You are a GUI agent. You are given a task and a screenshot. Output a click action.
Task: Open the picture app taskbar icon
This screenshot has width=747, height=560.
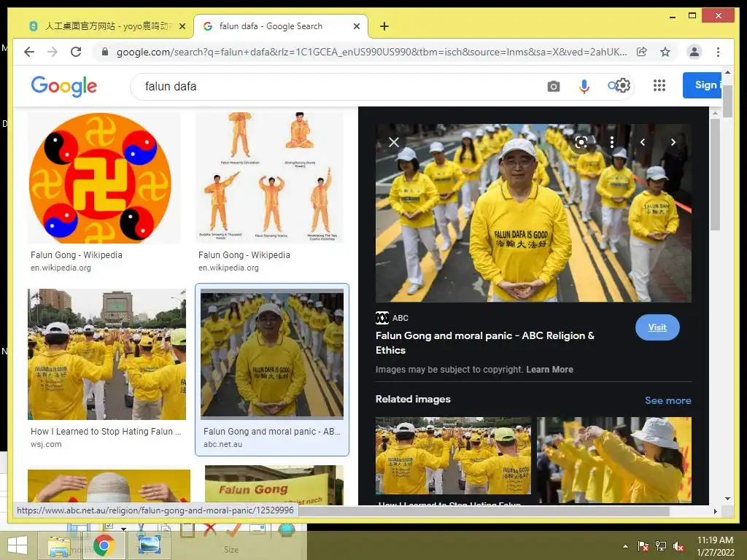point(149,545)
